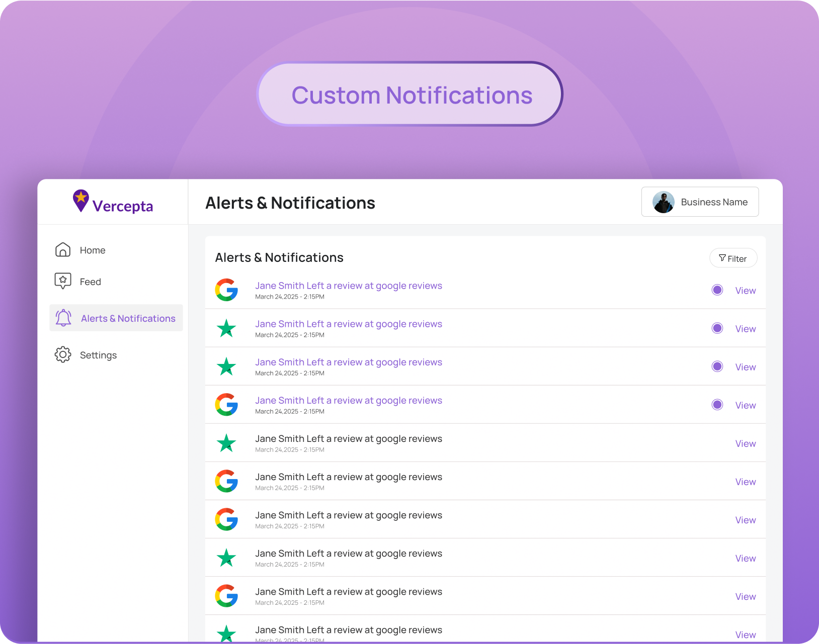Open fourth unread 'Jane Smith Left a review' title

(x=349, y=400)
